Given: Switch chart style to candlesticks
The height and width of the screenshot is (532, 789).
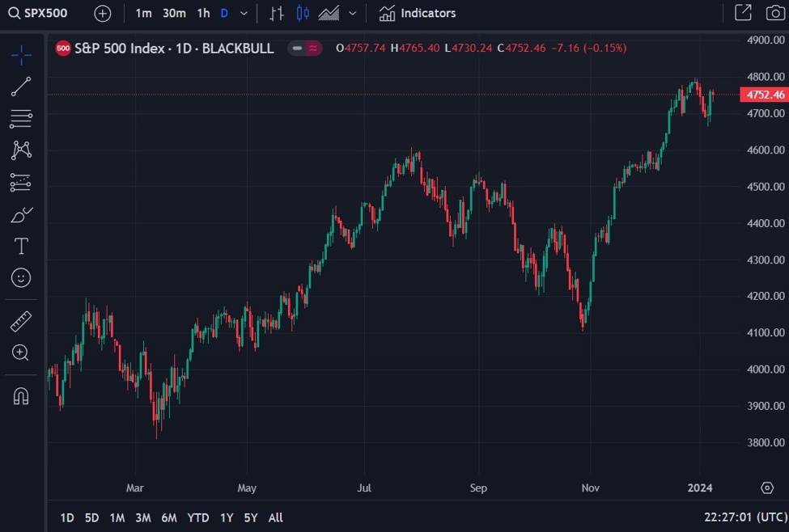Looking at the screenshot, I should click(303, 13).
